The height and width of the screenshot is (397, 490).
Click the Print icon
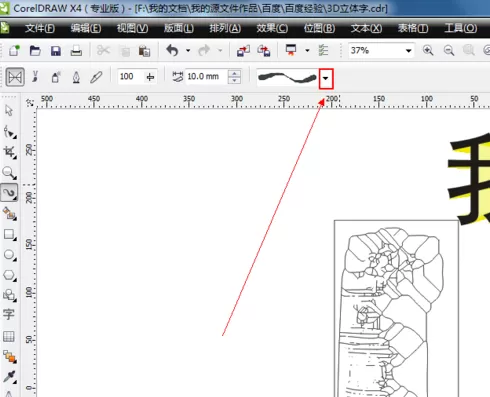pos(76,51)
